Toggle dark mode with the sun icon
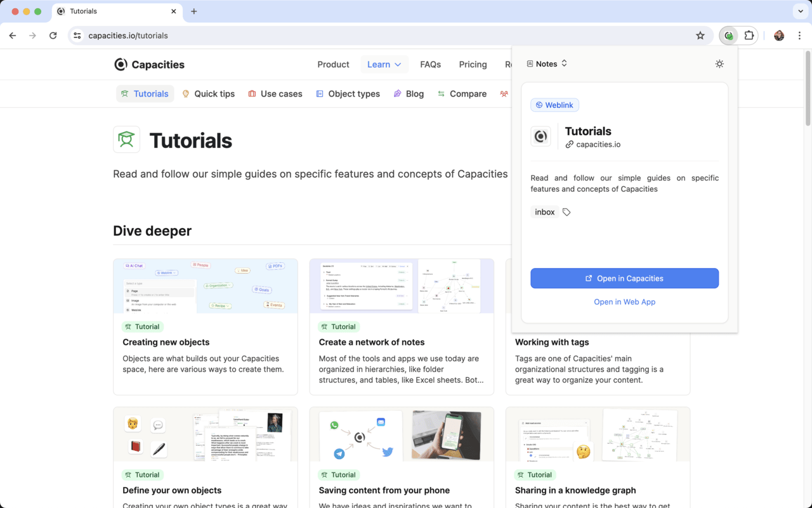812x508 pixels. (x=719, y=63)
